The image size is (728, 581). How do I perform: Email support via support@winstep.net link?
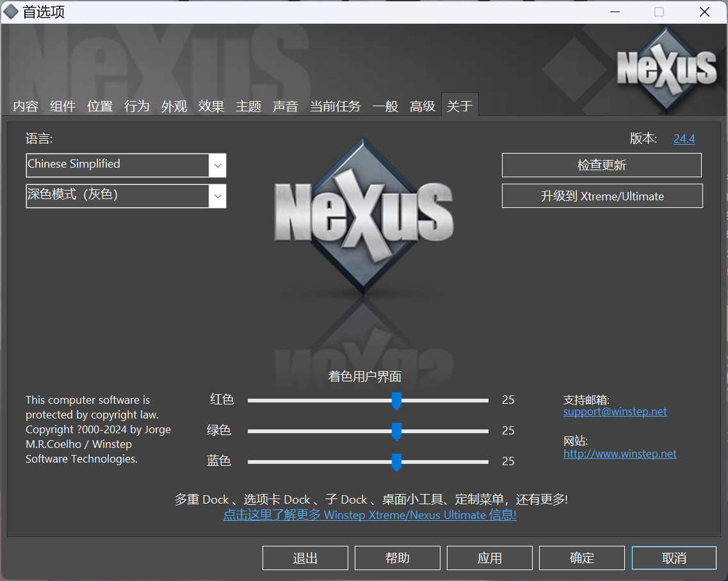click(615, 411)
